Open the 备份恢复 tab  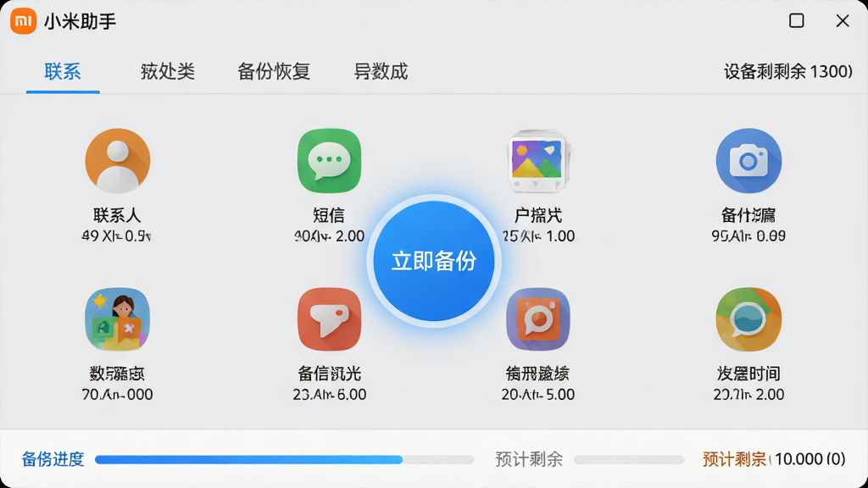click(274, 71)
